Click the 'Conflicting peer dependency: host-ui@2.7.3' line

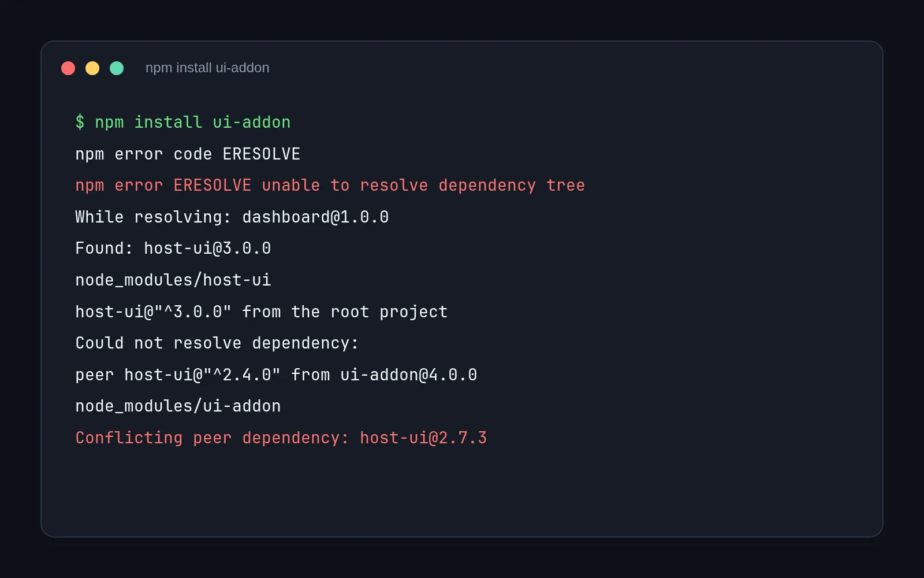pyautogui.click(x=281, y=438)
